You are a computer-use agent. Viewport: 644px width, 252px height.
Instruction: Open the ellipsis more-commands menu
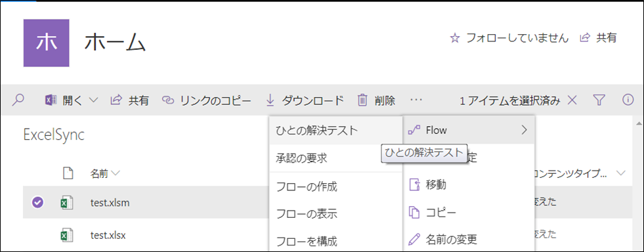click(416, 100)
